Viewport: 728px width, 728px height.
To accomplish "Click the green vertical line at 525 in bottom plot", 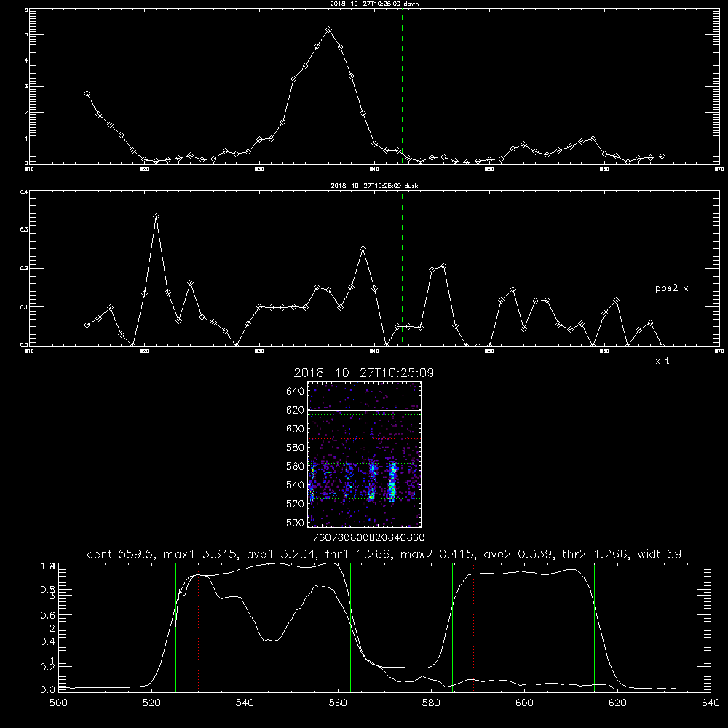I will 175,628.
